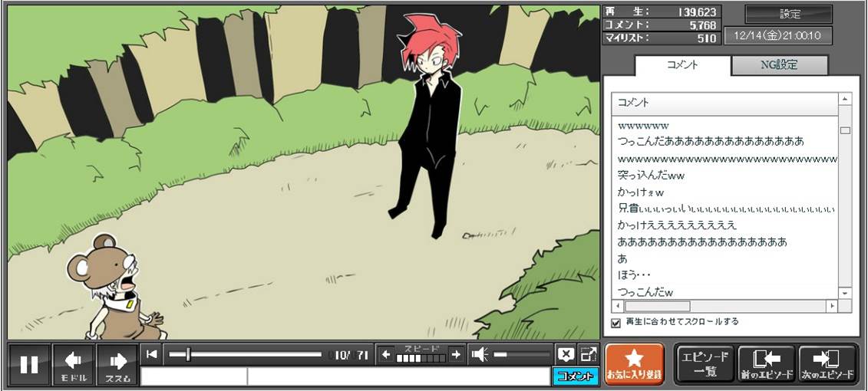Pause the video playback
Screen dimensions: 868x391
29,364
